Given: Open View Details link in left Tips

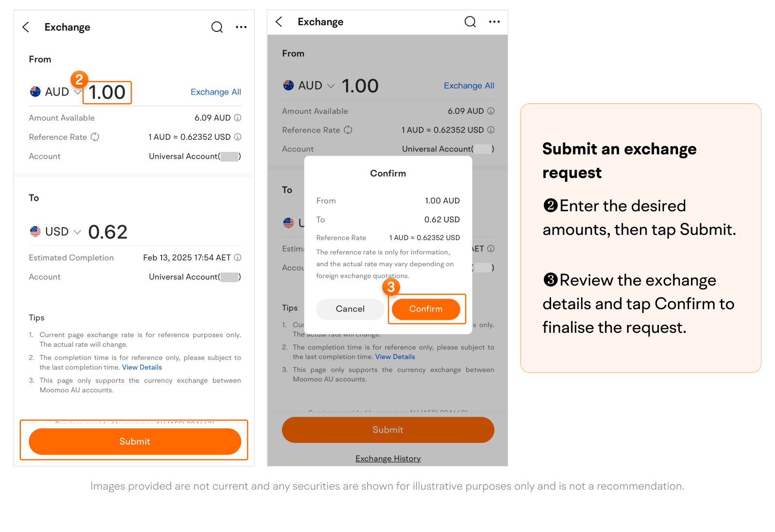Looking at the screenshot, I should point(142,368).
